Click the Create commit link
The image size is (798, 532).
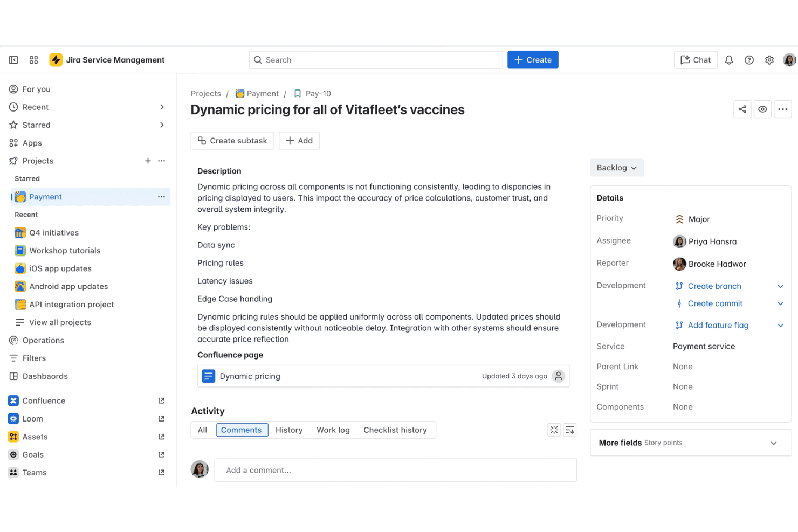click(x=715, y=303)
